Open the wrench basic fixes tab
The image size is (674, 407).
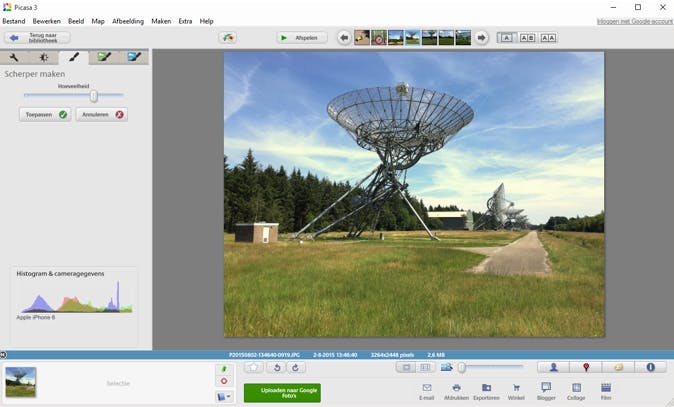click(15, 58)
